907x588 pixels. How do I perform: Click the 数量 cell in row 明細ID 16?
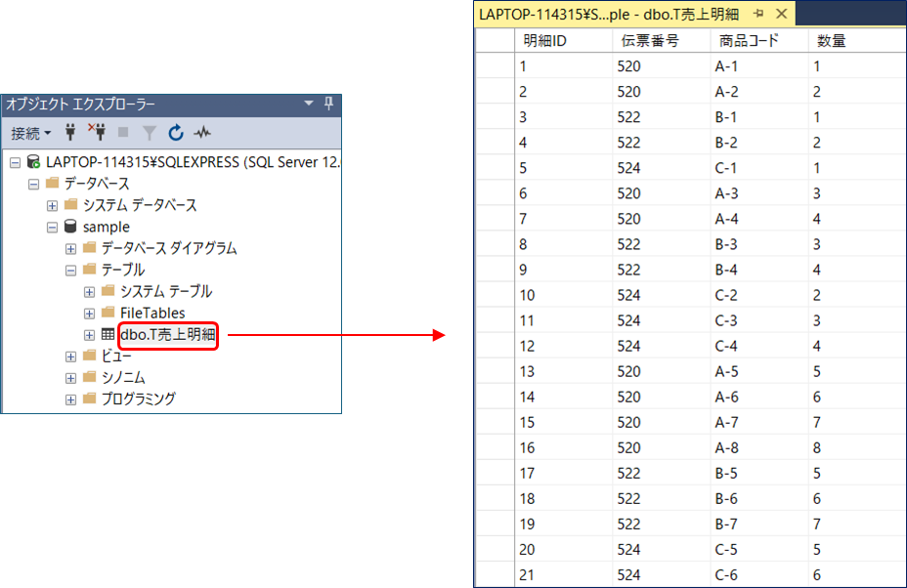(x=857, y=447)
